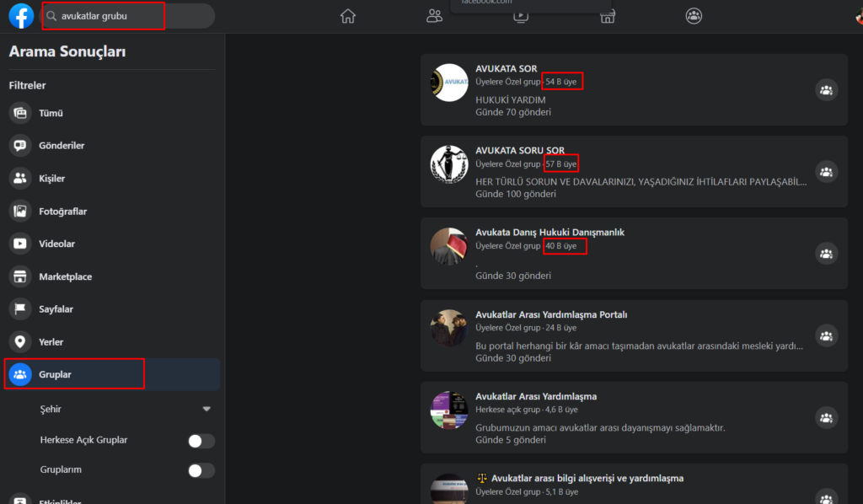Join Avukata Danış Hukuki Danışmanlık via its icon button

[x=826, y=254]
